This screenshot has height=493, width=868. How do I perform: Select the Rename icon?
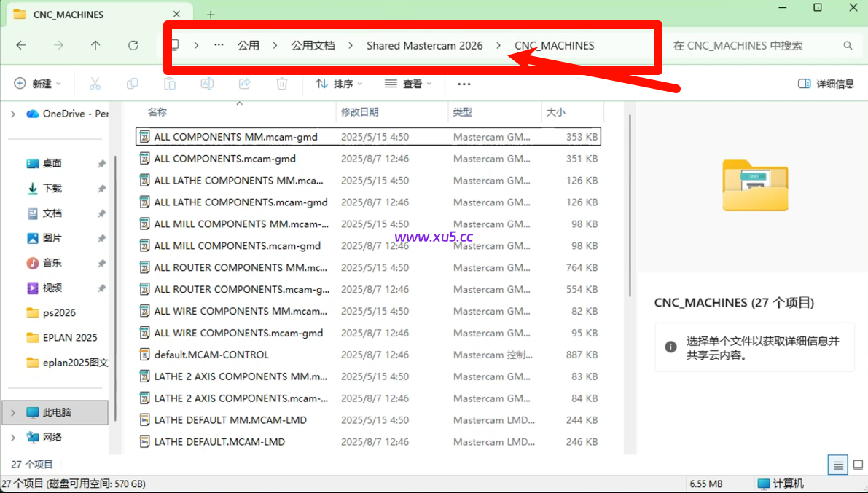(207, 84)
